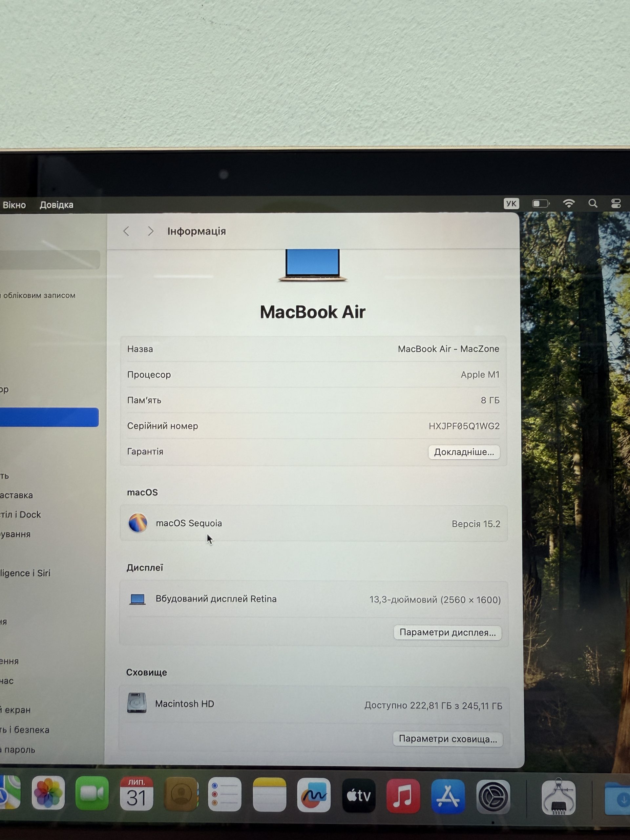The image size is (630, 840).
Task: Click the built-in Retina display icon
Action: pyautogui.click(x=137, y=599)
